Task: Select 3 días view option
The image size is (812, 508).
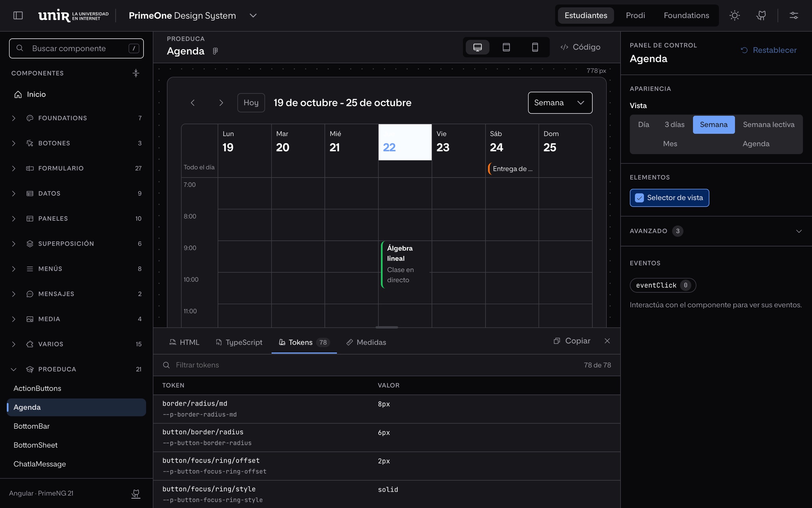Action: tap(674, 125)
